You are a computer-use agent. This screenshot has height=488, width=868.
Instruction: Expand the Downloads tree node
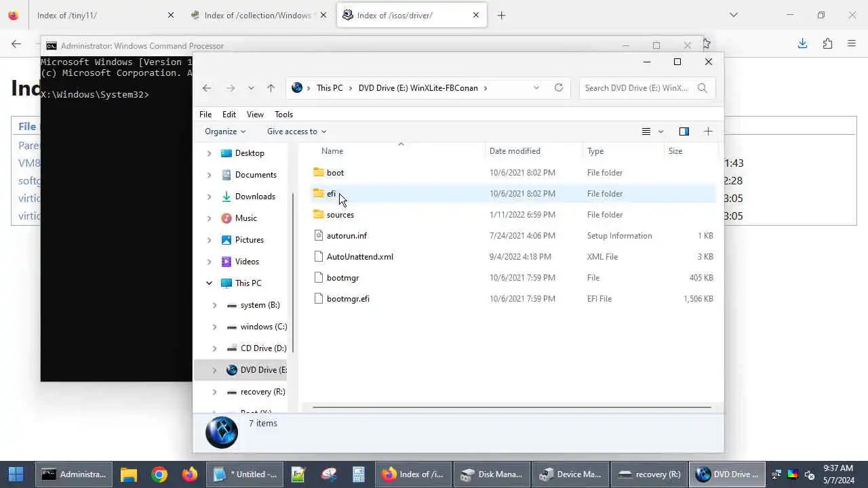click(209, 197)
